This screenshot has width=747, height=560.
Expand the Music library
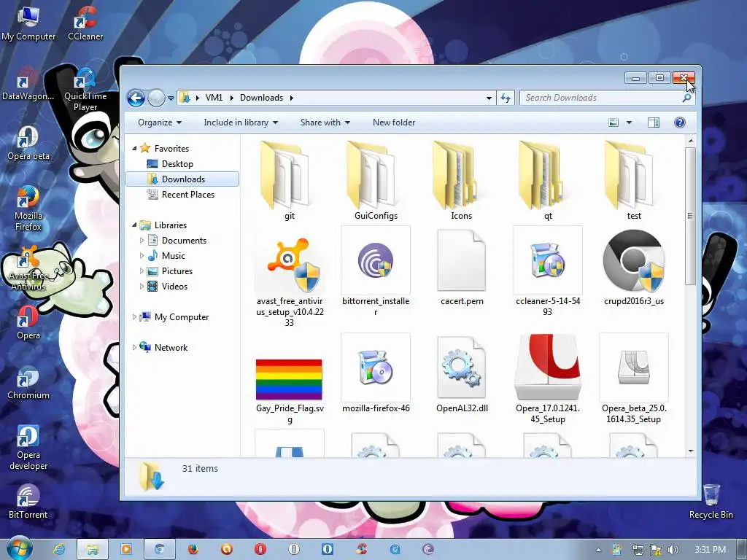coord(142,256)
